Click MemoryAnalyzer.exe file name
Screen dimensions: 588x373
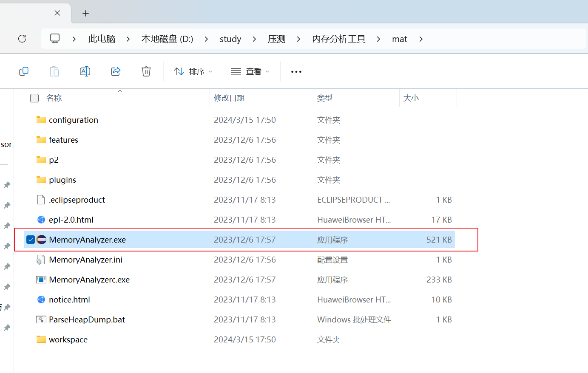coord(87,240)
